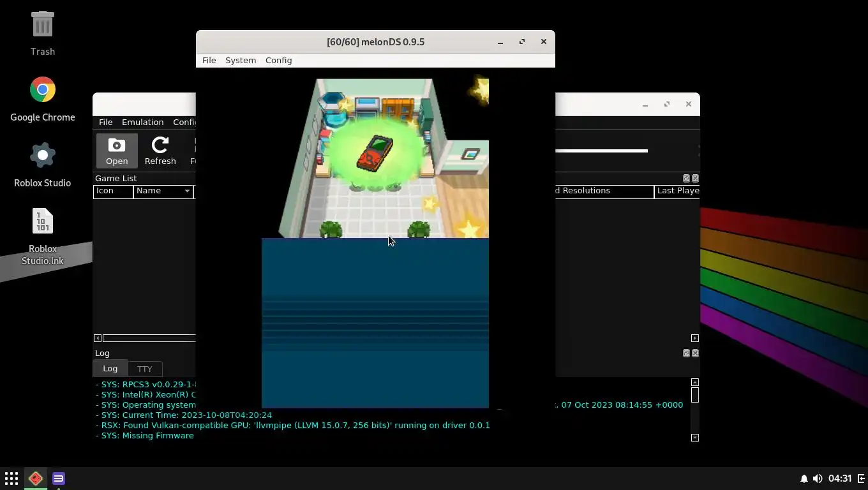868x490 pixels.
Task: Click the RPCS3 toolbar slider
Action: pos(601,151)
